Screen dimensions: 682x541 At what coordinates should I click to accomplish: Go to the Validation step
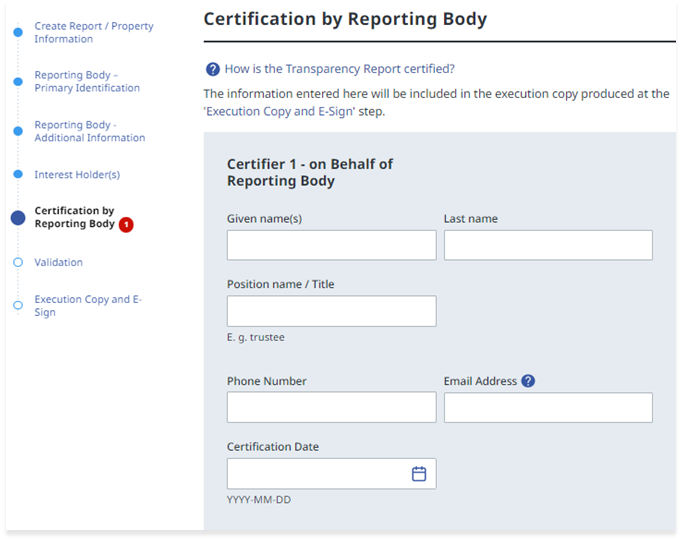[58, 262]
